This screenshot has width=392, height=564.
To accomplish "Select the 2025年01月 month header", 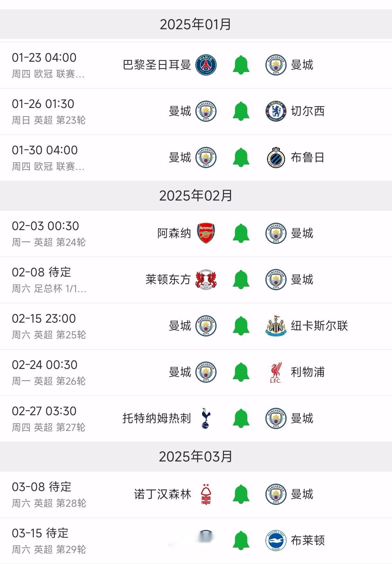I will pyautogui.click(x=196, y=24).
